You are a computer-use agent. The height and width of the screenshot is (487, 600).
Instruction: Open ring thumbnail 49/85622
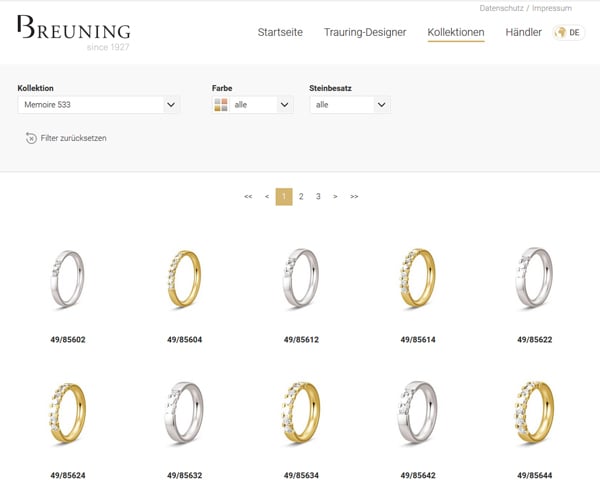(535, 278)
